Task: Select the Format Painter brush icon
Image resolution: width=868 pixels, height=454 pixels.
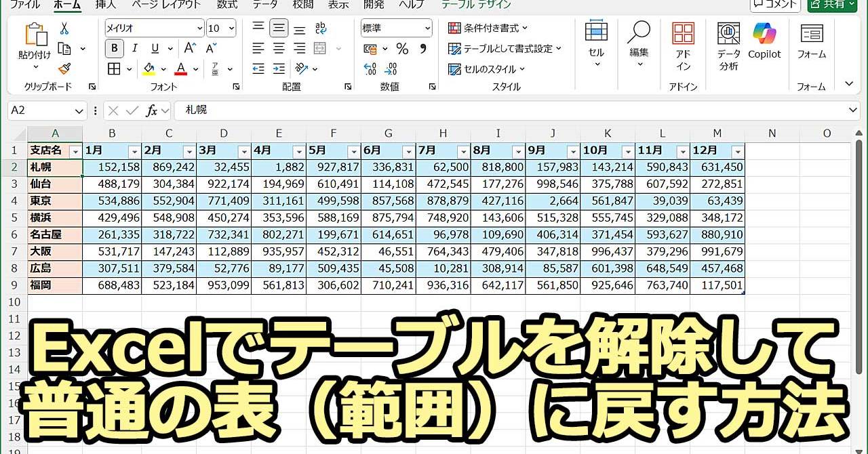Action: [x=64, y=68]
